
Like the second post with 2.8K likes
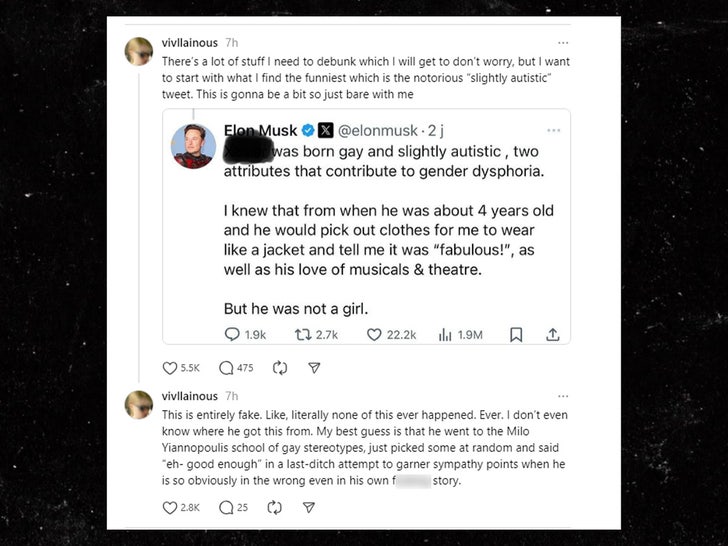coord(171,508)
